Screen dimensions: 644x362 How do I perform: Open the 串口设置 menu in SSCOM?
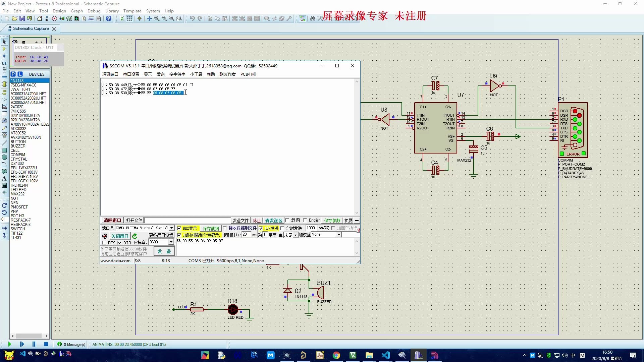(131, 74)
